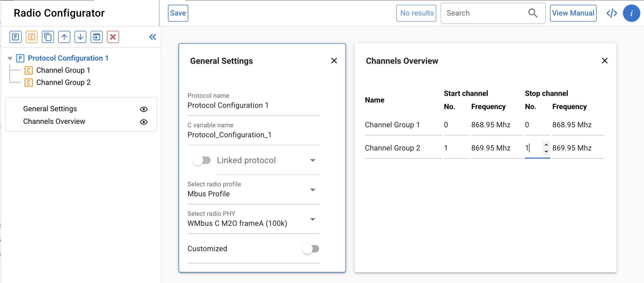The width and height of the screenshot is (644, 283).
Task: Click the Channel Group 1 stop channel number field
Action: tap(537, 125)
